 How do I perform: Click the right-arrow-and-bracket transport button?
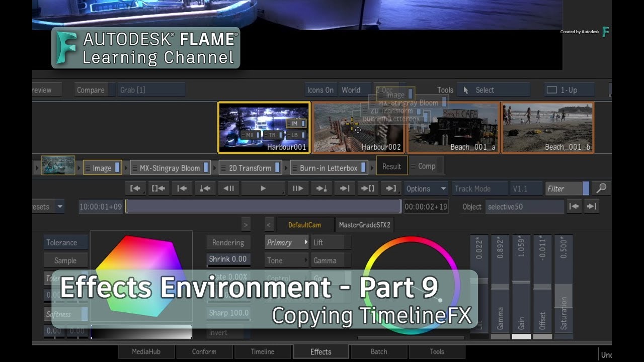click(x=368, y=189)
